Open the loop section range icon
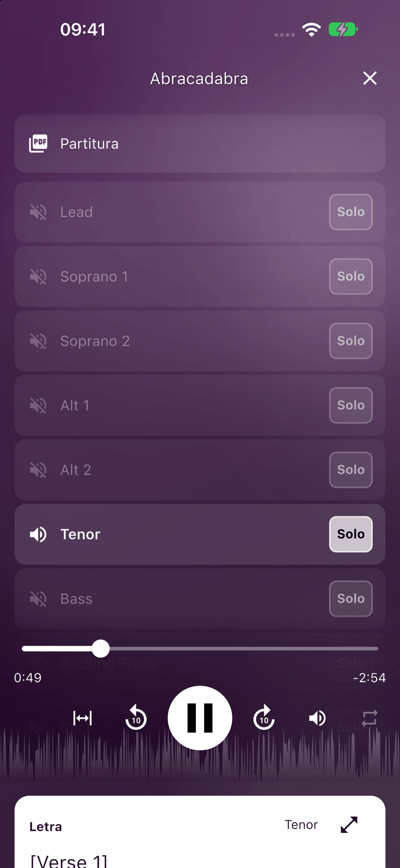This screenshot has height=868, width=400. 82,718
